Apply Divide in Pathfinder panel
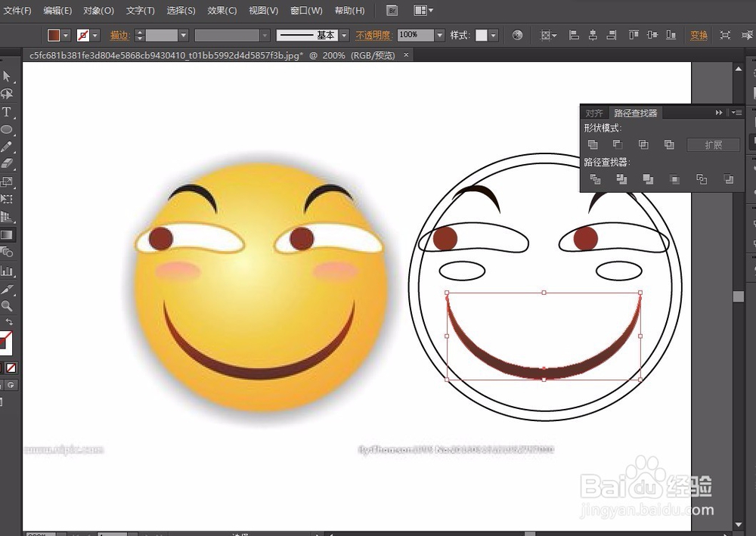This screenshot has width=756, height=536. tap(596, 179)
